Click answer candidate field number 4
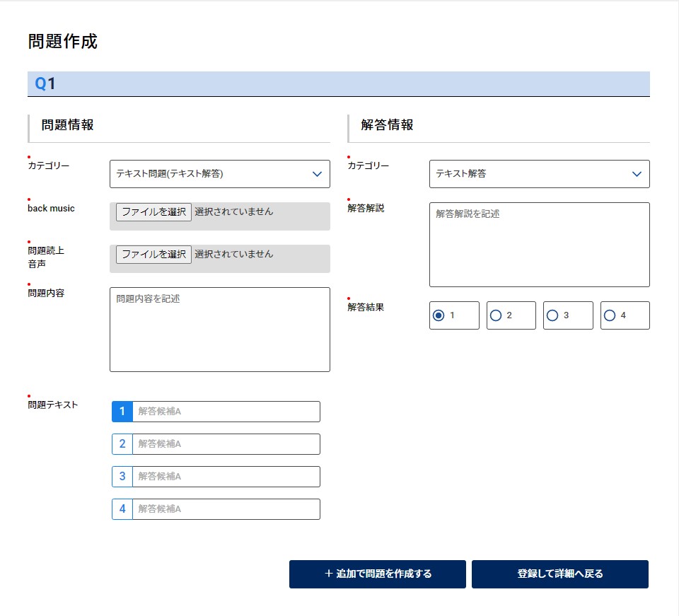The height and width of the screenshot is (616, 679). 226,509
